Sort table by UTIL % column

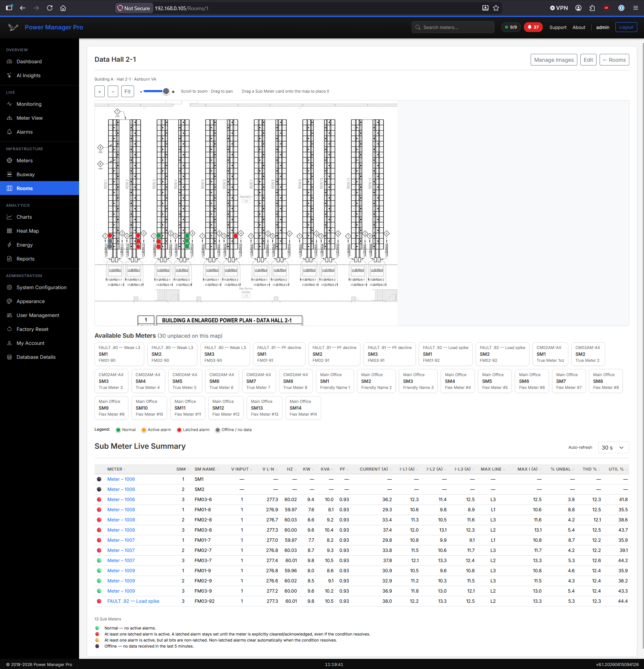click(618, 469)
